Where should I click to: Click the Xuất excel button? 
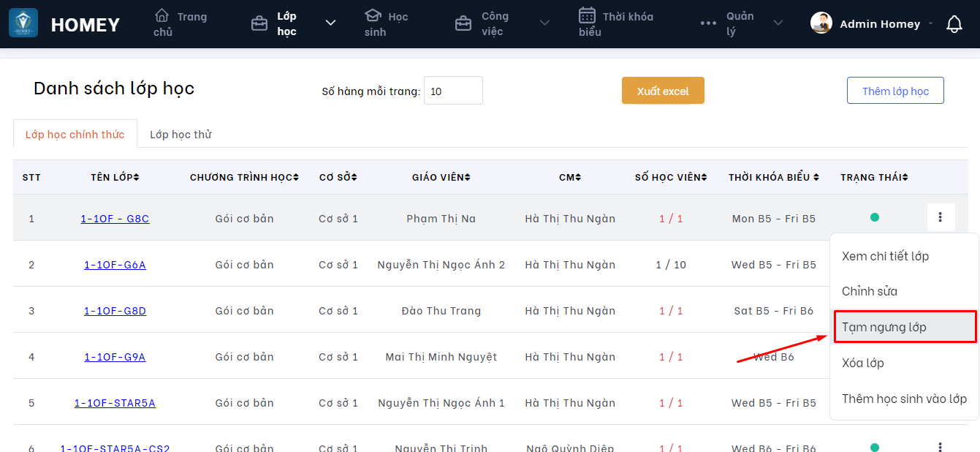coord(663,91)
